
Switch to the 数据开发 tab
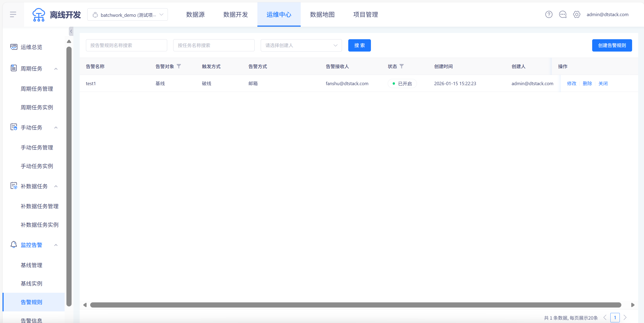click(236, 15)
